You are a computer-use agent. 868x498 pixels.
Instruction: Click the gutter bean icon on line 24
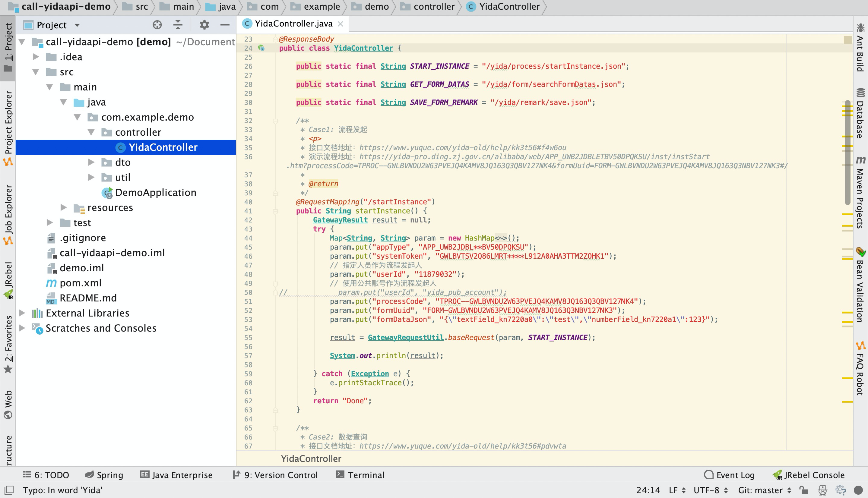click(x=261, y=48)
